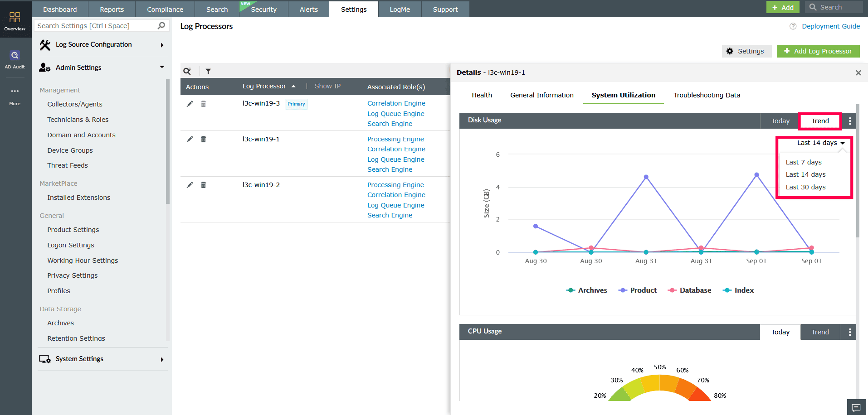
Task: Switch to the Troubleshooting Data tab
Action: click(x=707, y=95)
